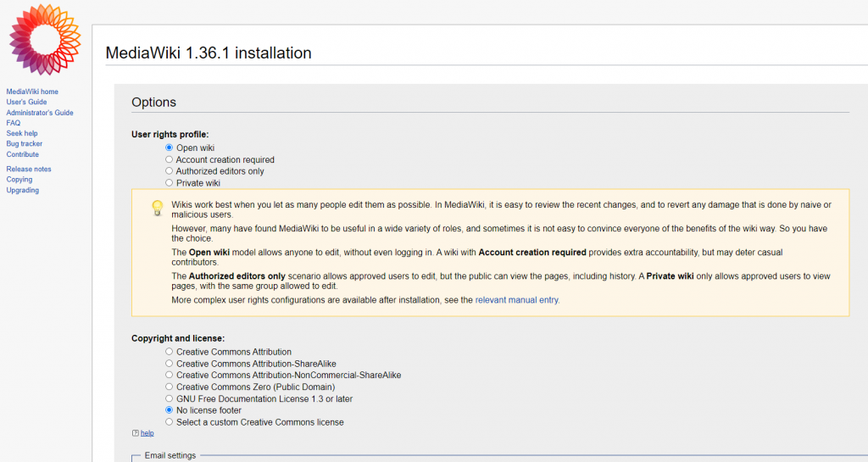Open the Release notes link
The image size is (868, 462).
pos(29,170)
